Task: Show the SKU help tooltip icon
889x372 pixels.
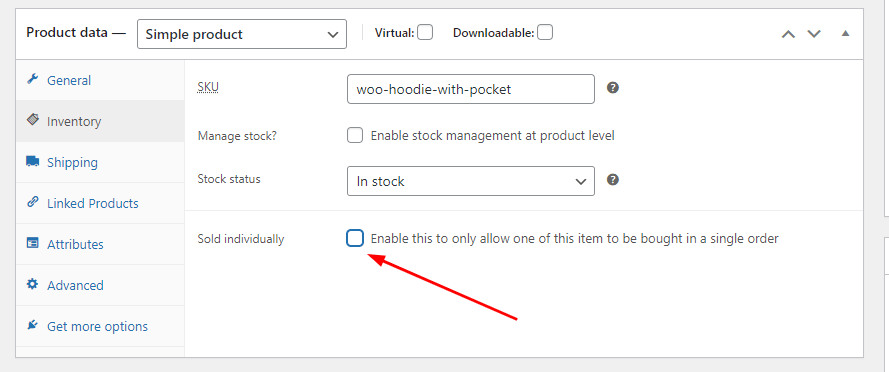Action: 612,88
